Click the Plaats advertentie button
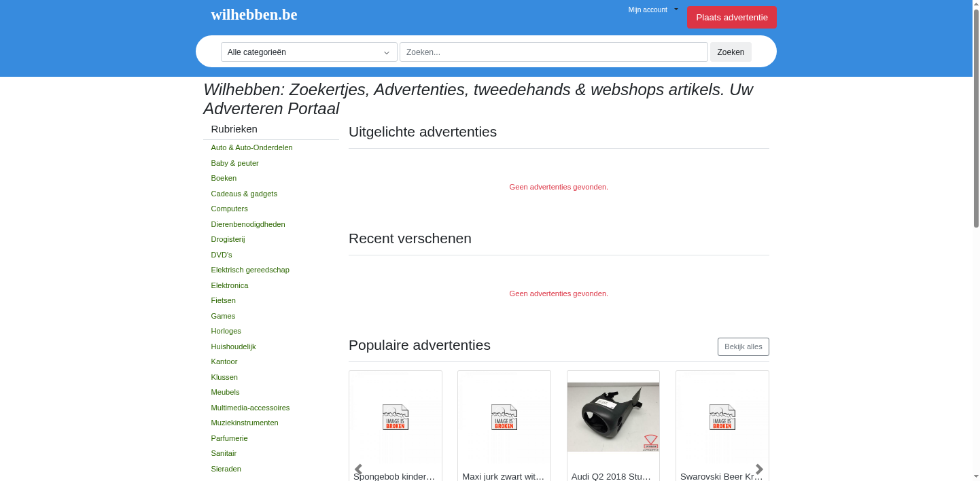The height and width of the screenshot is (481, 980). click(732, 17)
